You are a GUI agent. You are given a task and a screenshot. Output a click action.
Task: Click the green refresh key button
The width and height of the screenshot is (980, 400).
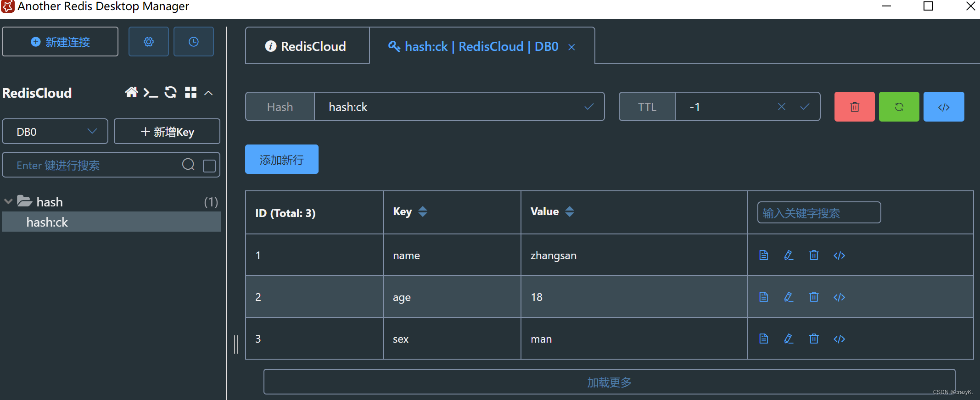(x=899, y=107)
